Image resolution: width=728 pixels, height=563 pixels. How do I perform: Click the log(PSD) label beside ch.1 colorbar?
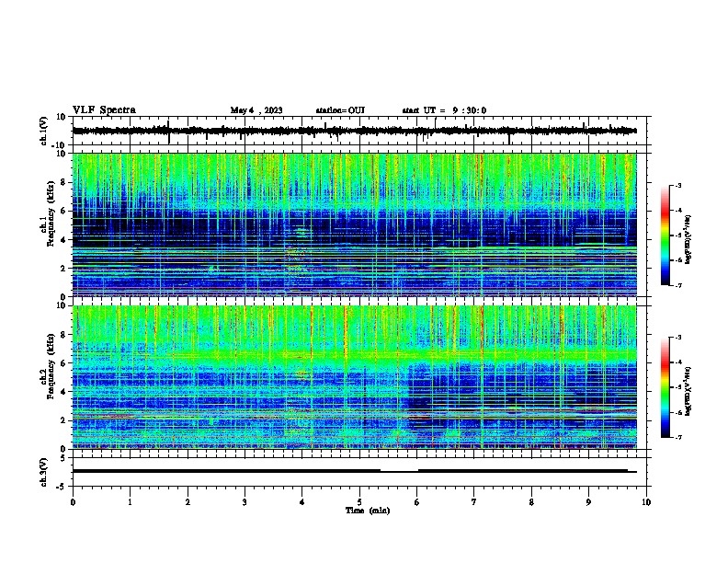[688, 239]
